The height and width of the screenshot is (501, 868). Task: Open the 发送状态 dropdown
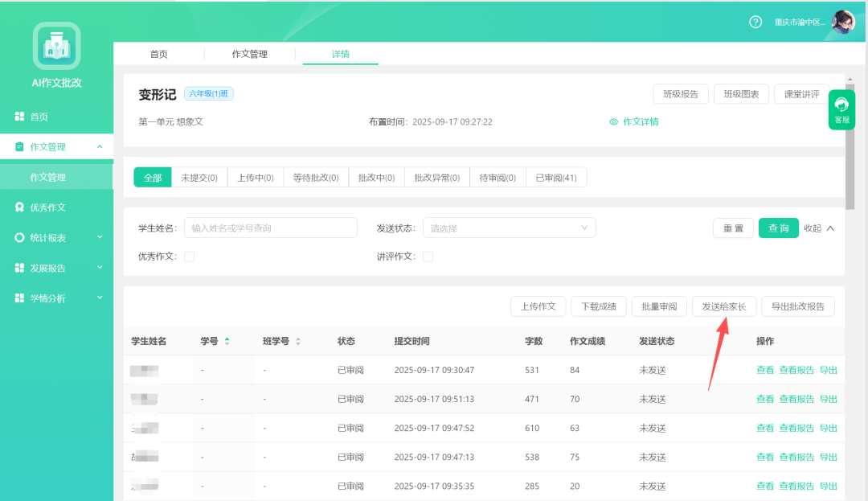pyautogui.click(x=509, y=228)
